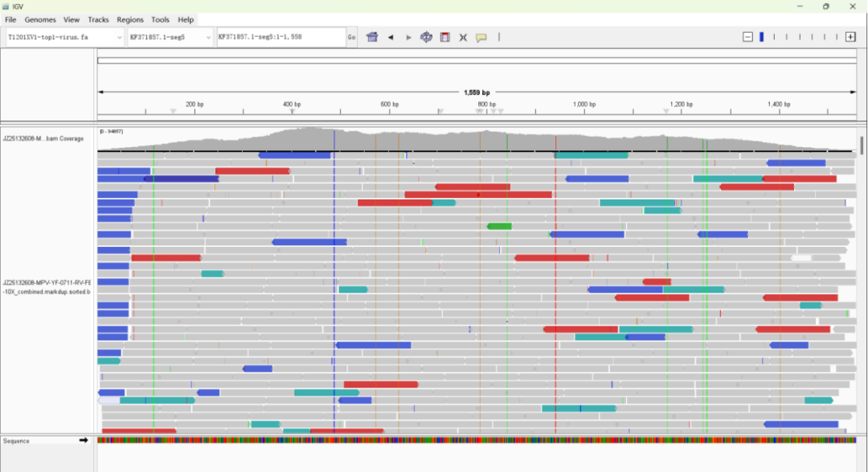Open the Genomes menu
Image resolution: width=868 pixels, height=472 pixels.
pyautogui.click(x=40, y=19)
